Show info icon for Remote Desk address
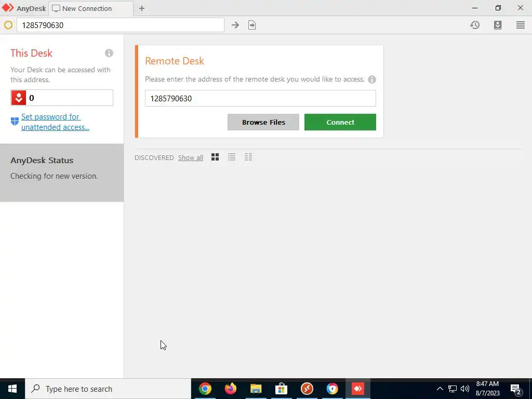This screenshot has height=399, width=532. (372, 79)
